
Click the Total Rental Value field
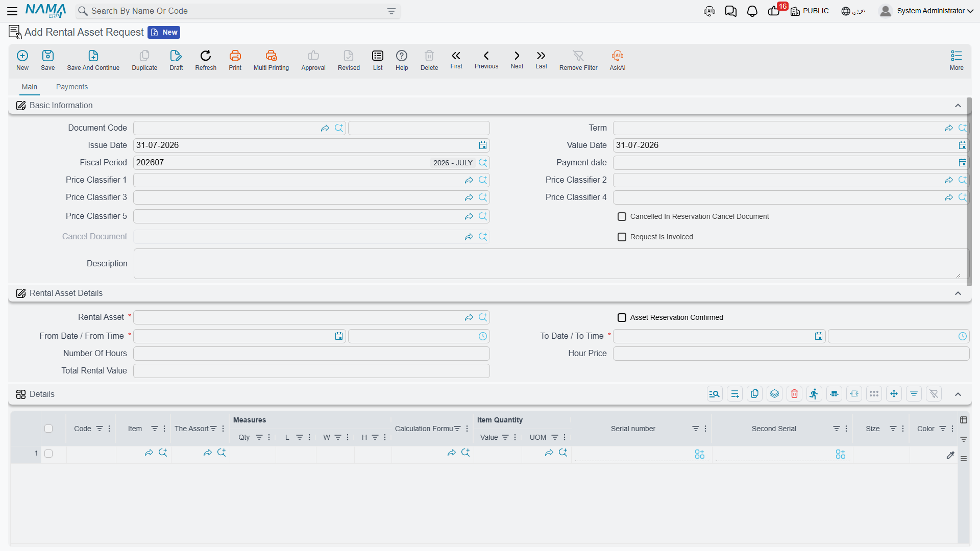311,371
